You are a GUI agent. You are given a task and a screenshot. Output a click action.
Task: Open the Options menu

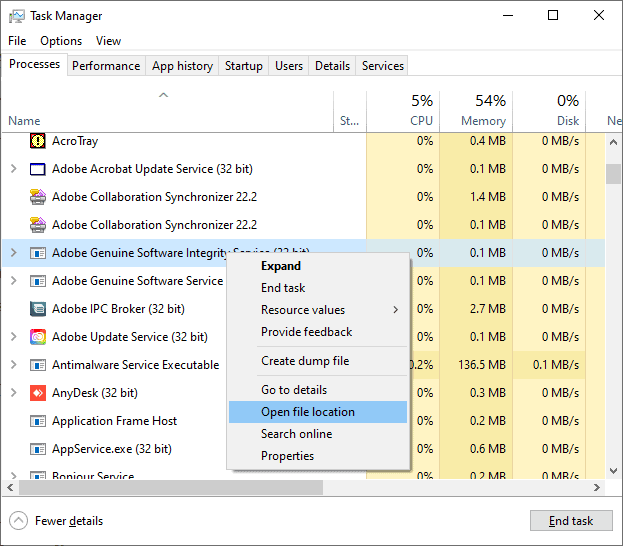tap(61, 41)
